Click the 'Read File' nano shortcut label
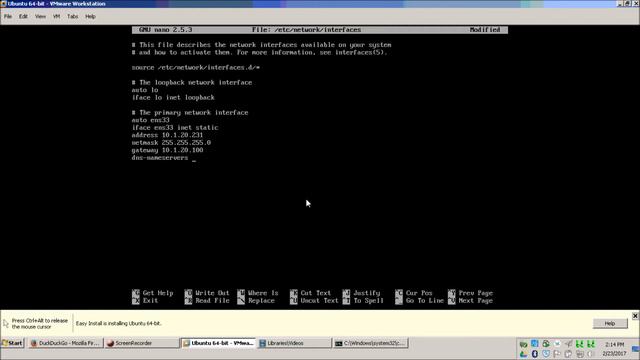This screenshot has height=360, width=640. coord(212,300)
